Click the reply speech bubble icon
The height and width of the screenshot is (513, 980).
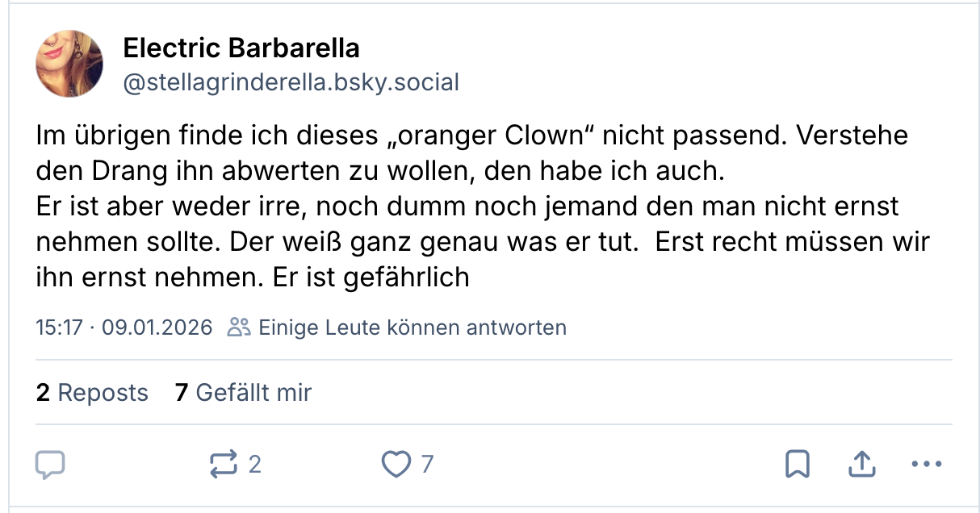[50, 464]
